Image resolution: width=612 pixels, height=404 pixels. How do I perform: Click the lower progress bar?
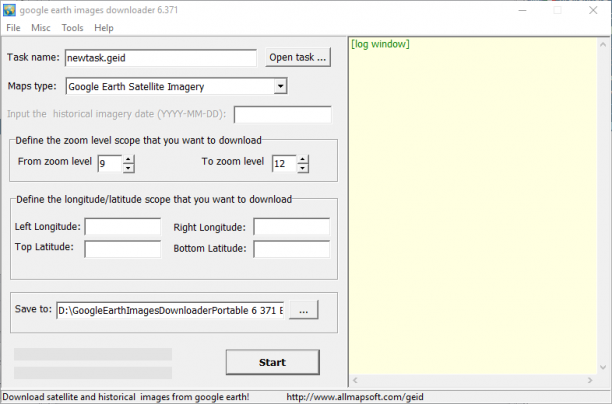tap(93, 373)
